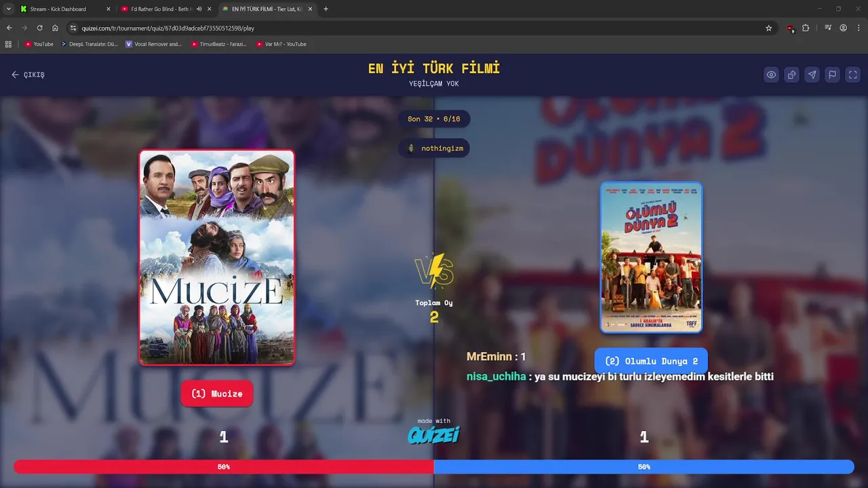
Task: Click the paper plane share icon
Action: 812,75
